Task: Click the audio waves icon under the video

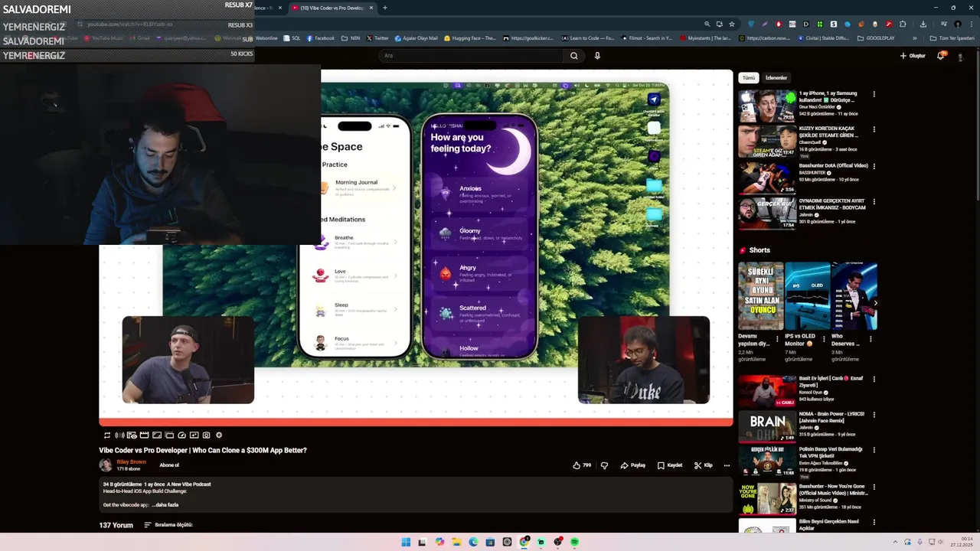Action: (119, 435)
